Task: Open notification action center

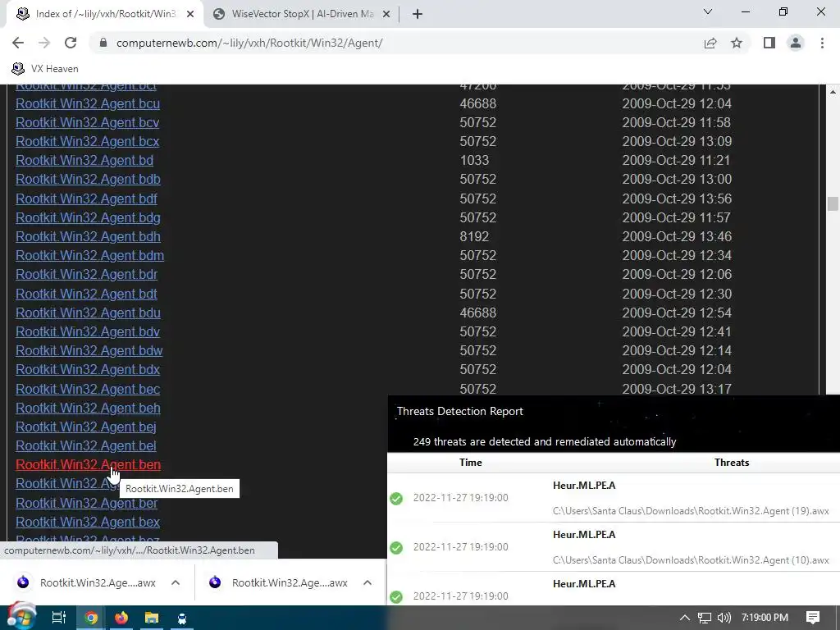Action: 813,618
